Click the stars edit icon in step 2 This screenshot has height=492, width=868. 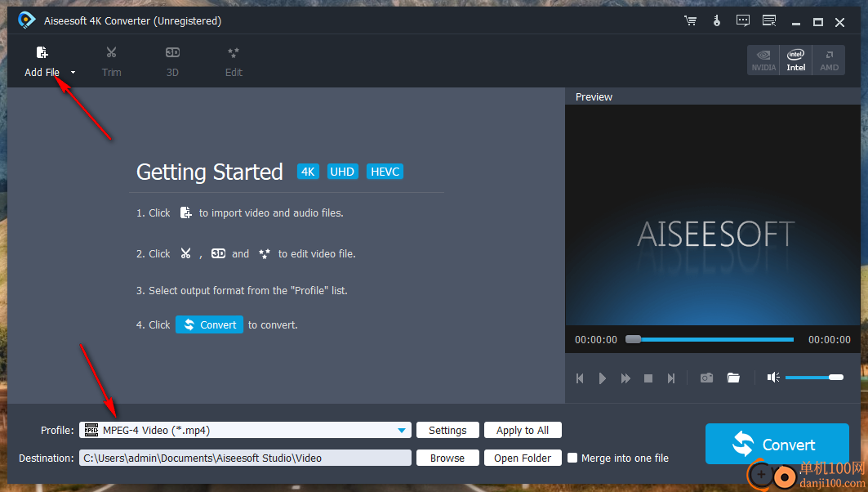coord(264,253)
